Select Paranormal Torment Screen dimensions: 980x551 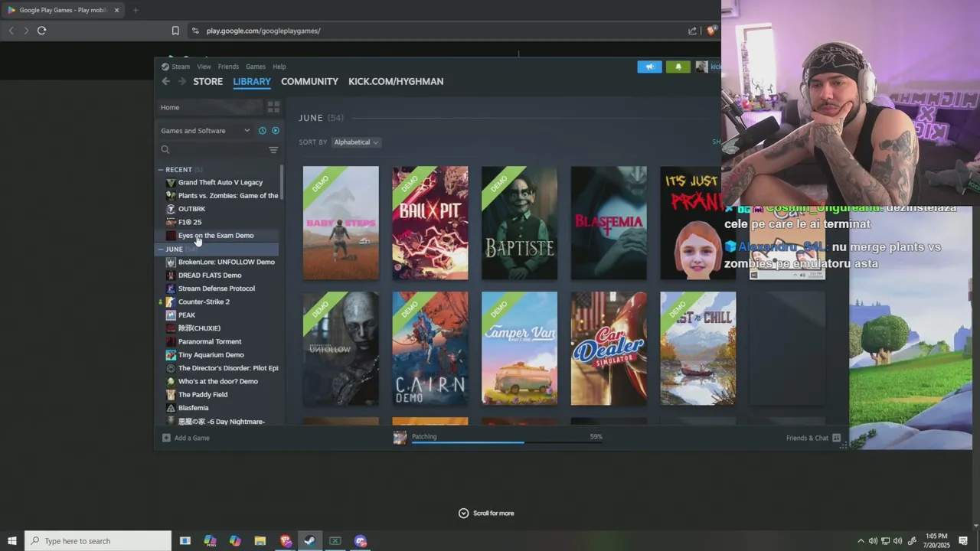(x=210, y=341)
